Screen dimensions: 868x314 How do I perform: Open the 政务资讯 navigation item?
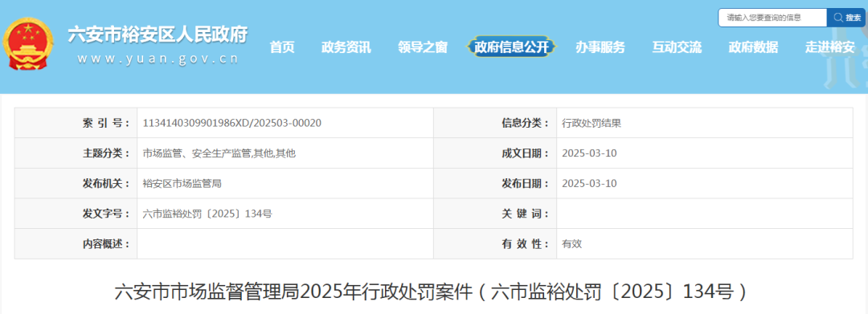tap(346, 47)
